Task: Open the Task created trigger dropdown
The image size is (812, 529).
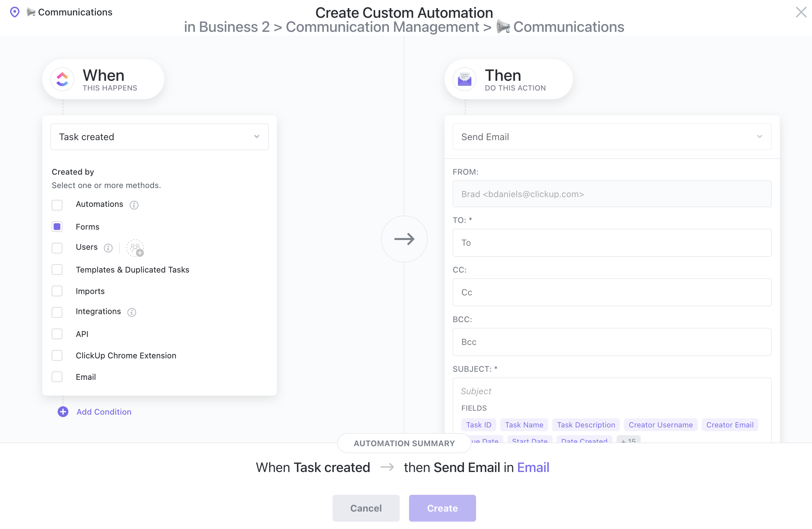Action: pos(159,137)
